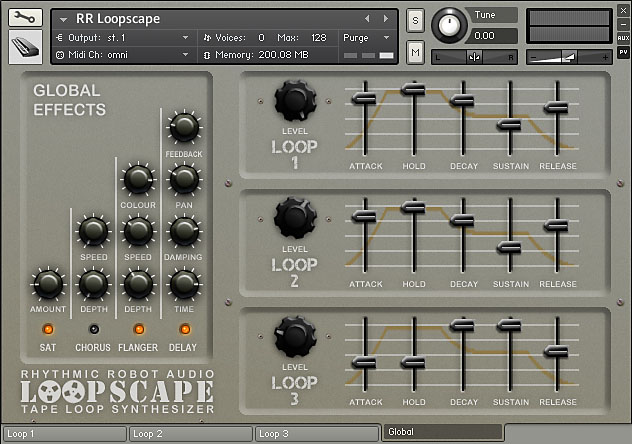This screenshot has height=444, width=632.
Task: Toggle the SAT effect LED on or off
Action: click(x=48, y=329)
